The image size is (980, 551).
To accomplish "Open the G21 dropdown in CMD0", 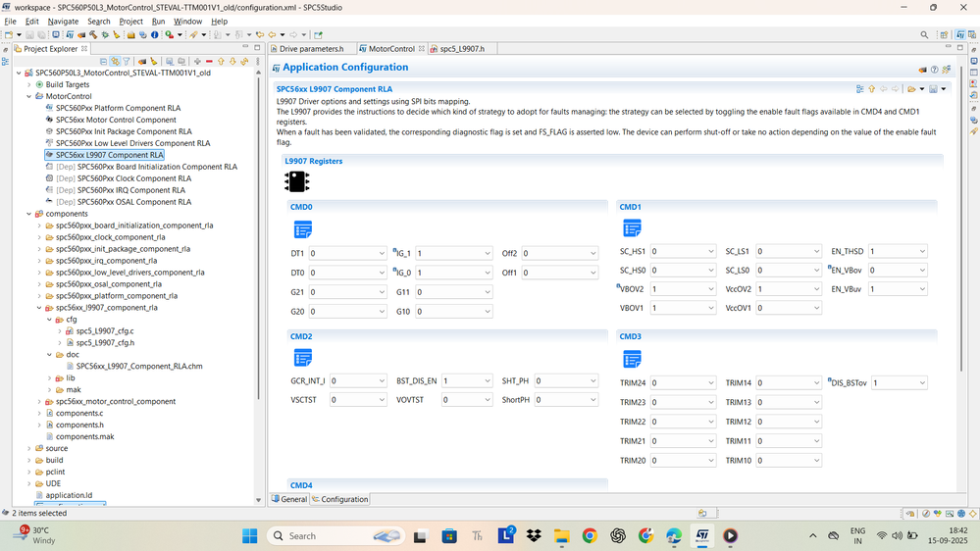I will (347, 292).
